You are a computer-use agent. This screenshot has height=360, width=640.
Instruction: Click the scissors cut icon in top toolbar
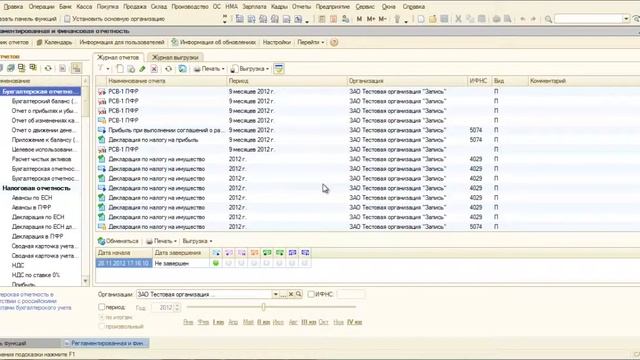pos(458,19)
